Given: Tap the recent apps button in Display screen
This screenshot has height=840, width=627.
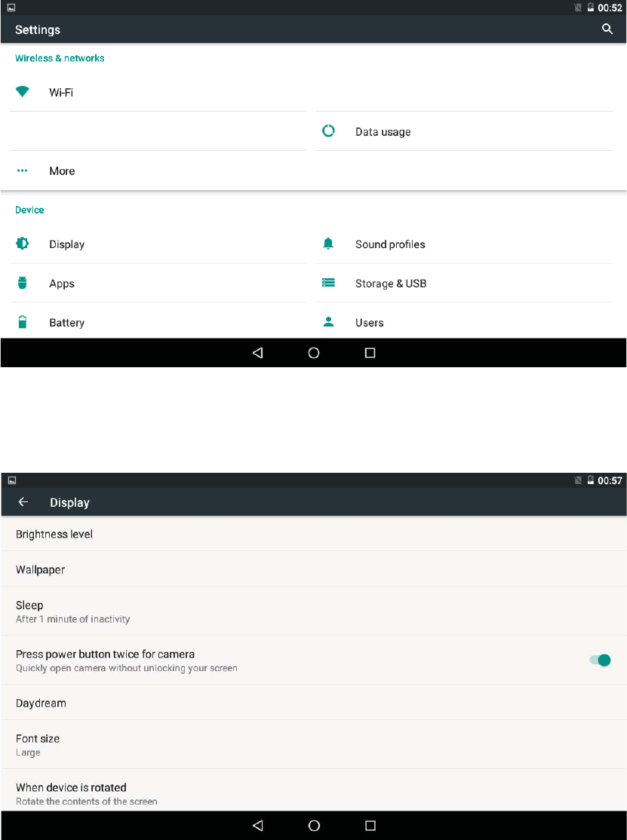Looking at the screenshot, I should [x=370, y=825].
